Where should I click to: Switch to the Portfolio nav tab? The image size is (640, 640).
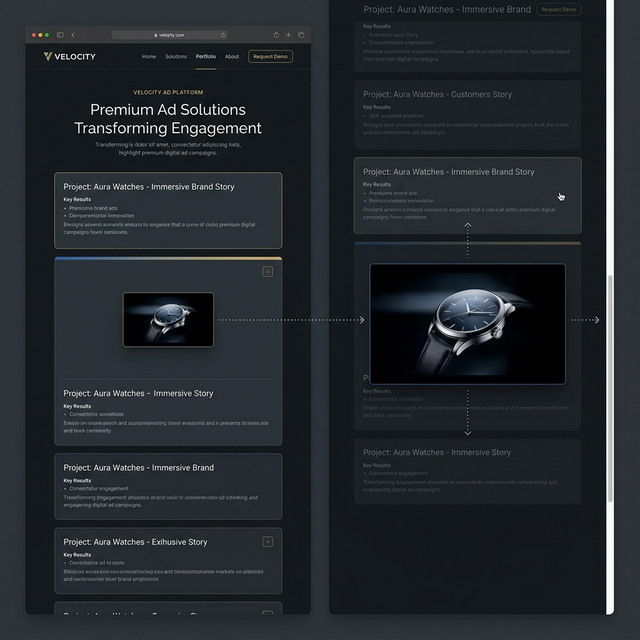click(206, 57)
